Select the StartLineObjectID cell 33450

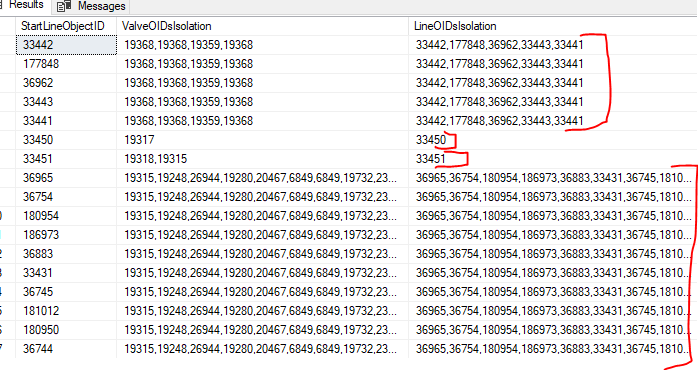tap(66, 140)
